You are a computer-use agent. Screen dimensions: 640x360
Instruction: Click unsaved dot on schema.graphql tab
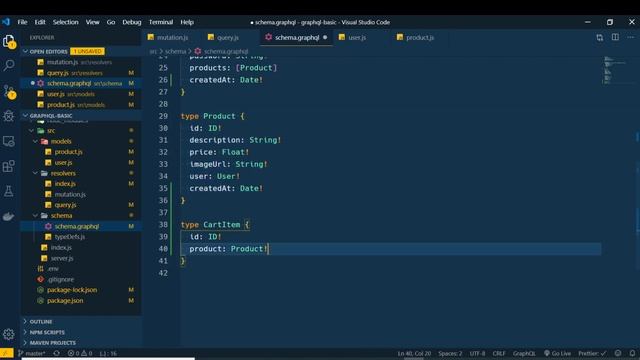pyautogui.click(x=325, y=38)
